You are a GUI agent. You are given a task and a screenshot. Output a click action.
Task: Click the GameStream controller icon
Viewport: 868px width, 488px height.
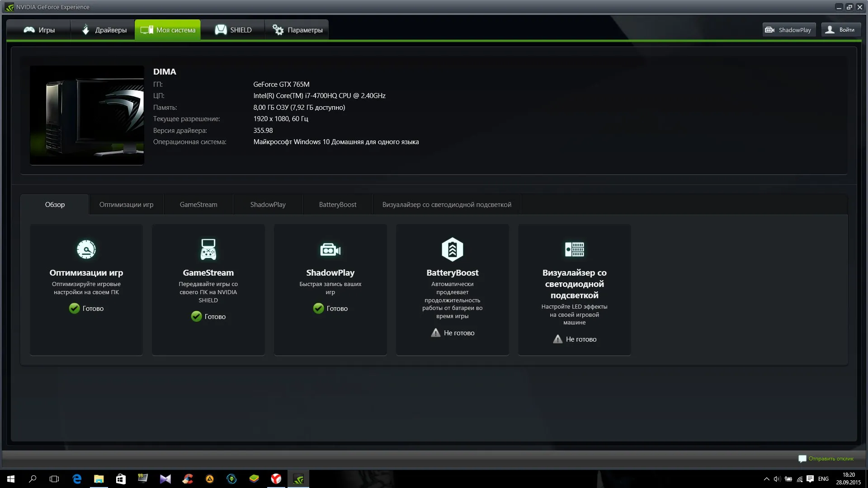tap(208, 249)
